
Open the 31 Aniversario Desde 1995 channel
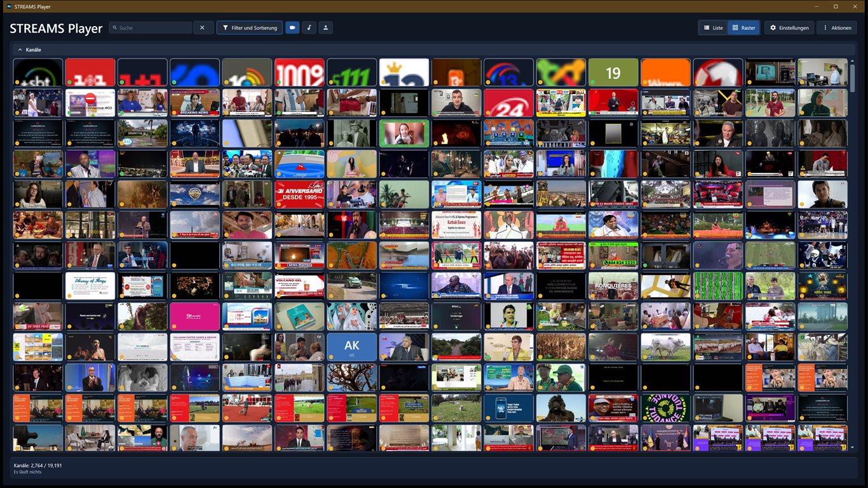pos(300,194)
